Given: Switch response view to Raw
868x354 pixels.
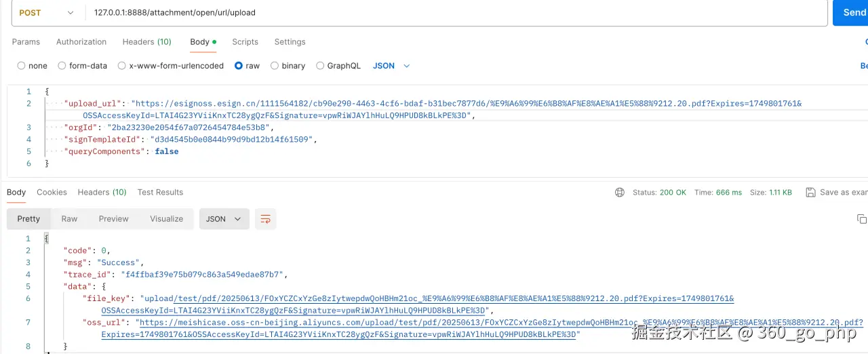Looking at the screenshot, I should click(69, 219).
